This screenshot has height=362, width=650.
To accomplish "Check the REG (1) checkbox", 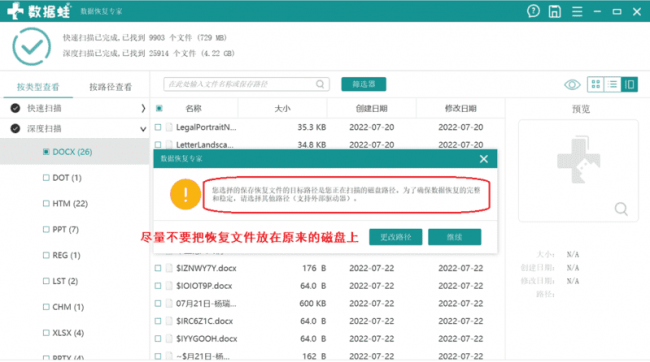I will [x=46, y=255].
